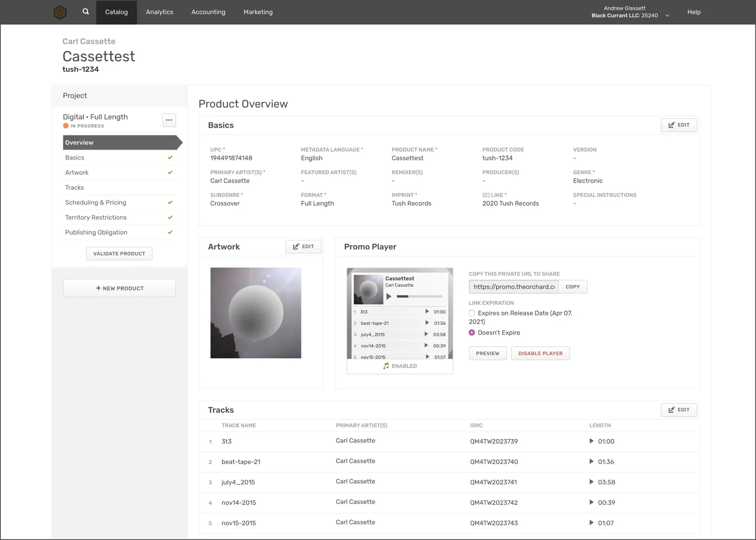Screen dimensions: 756x540
Task: Click the orange In Progress status dot
Action: 66,126
